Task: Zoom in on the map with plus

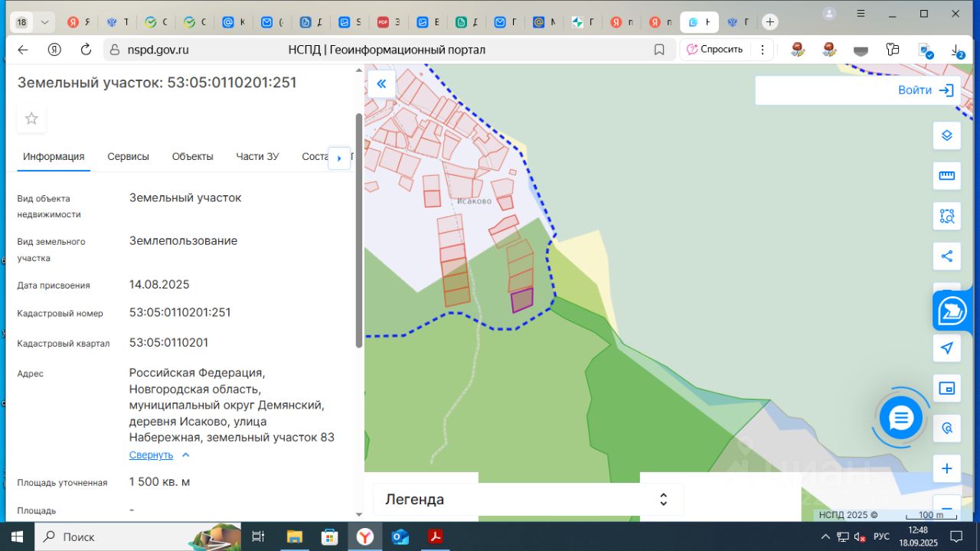Action: (x=947, y=468)
